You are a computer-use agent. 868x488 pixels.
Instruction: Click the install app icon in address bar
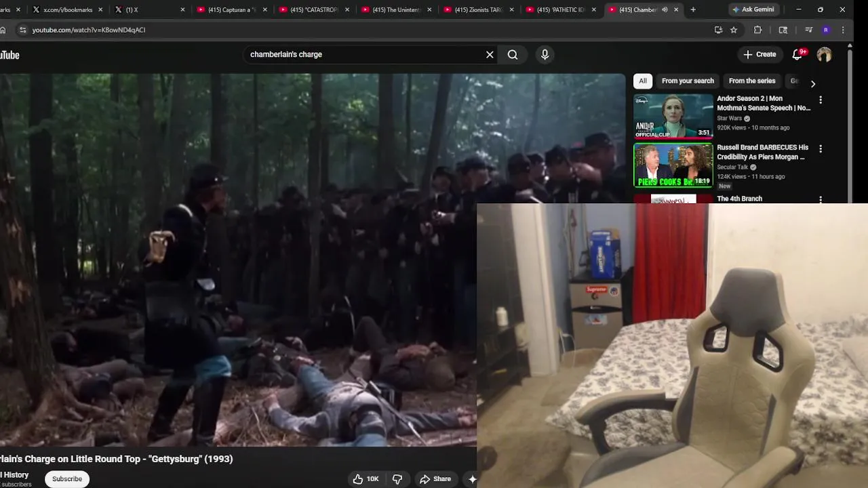point(718,30)
